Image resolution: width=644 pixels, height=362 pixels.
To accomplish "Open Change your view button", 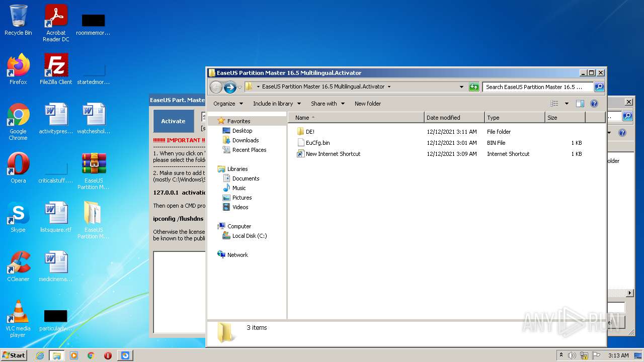I will click(x=554, y=104).
